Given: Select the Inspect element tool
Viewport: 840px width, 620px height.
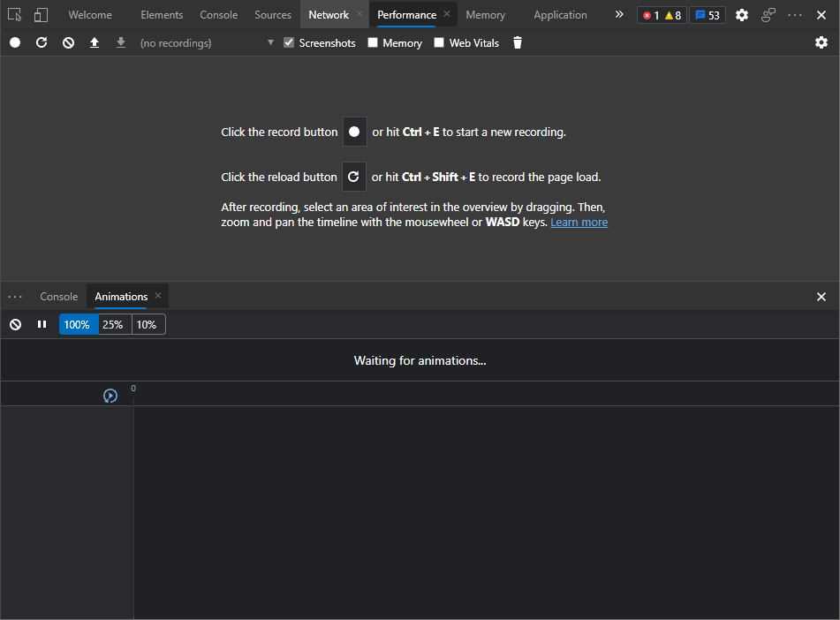Looking at the screenshot, I should [x=14, y=14].
